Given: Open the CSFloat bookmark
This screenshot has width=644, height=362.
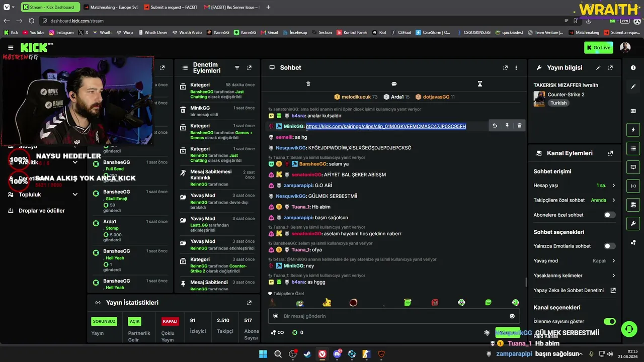Looking at the screenshot, I should (x=400, y=32).
